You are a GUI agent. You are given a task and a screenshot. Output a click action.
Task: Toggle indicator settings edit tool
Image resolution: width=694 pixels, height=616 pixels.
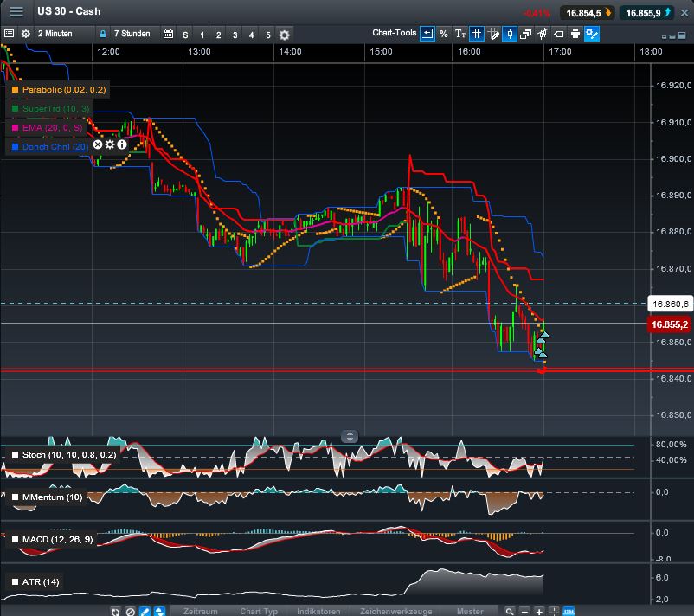coord(592,34)
